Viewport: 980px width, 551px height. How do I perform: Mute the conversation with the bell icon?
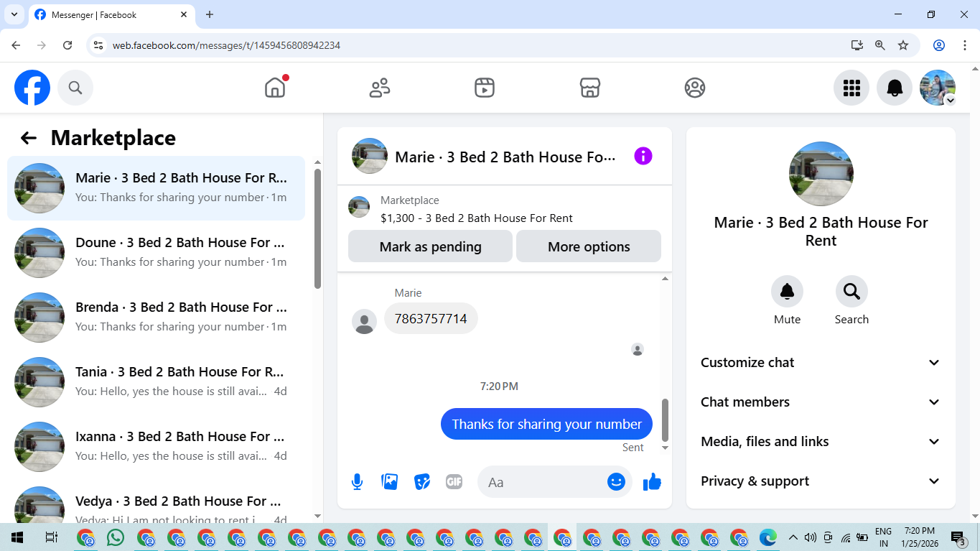tap(787, 292)
